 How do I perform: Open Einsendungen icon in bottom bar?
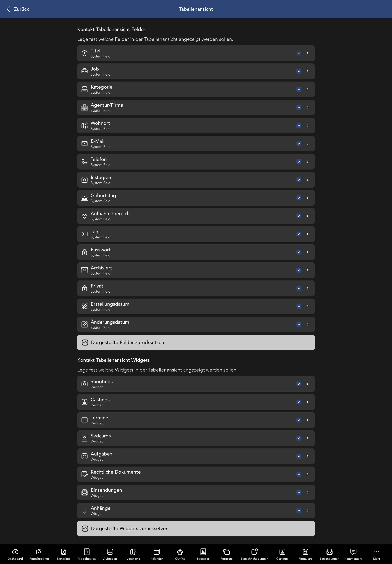[x=329, y=552]
